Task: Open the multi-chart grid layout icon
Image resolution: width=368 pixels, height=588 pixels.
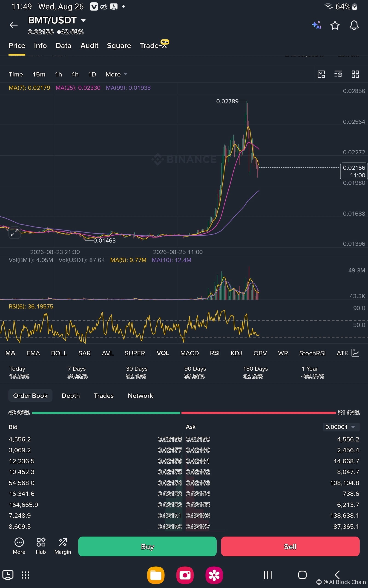Action: coord(355,74)
